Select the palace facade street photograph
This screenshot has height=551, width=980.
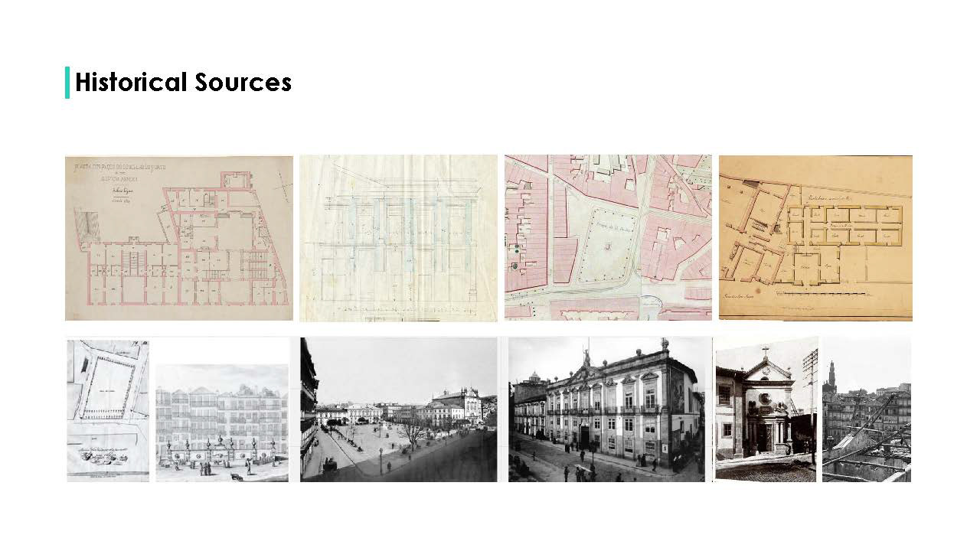coord(606,410)
